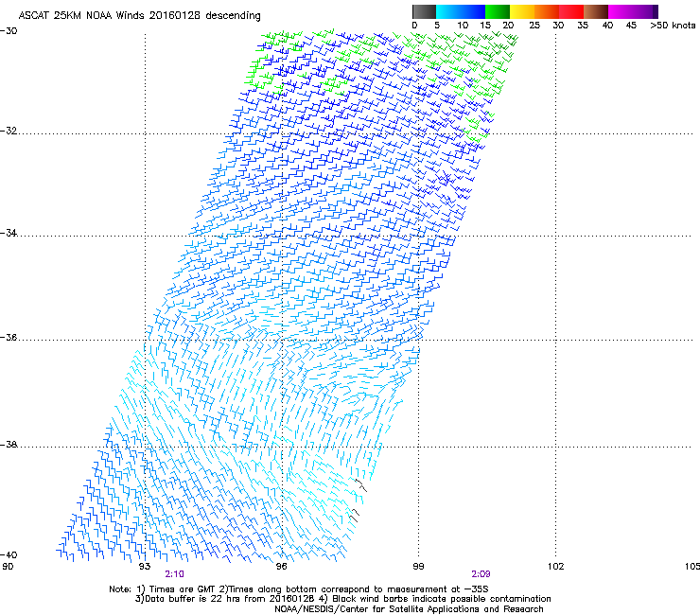Click the latitude label '-32'
Screen dimensions: 700x615
point(9,131)
